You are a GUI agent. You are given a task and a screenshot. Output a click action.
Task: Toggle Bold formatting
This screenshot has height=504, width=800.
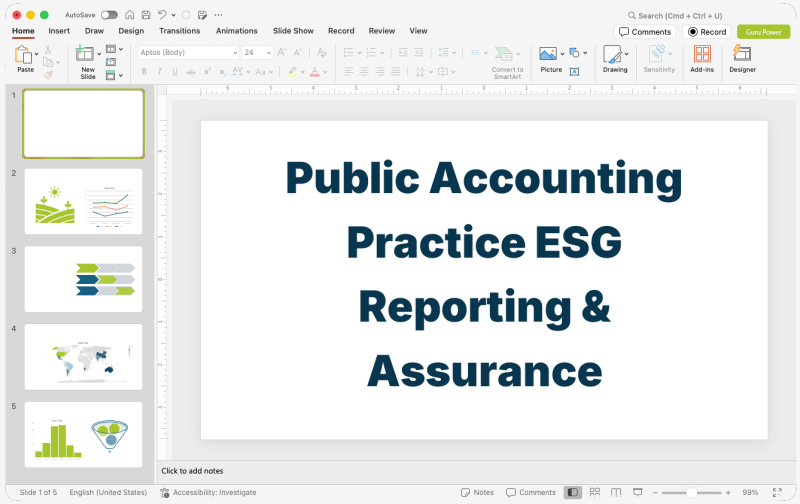[144, 72]
